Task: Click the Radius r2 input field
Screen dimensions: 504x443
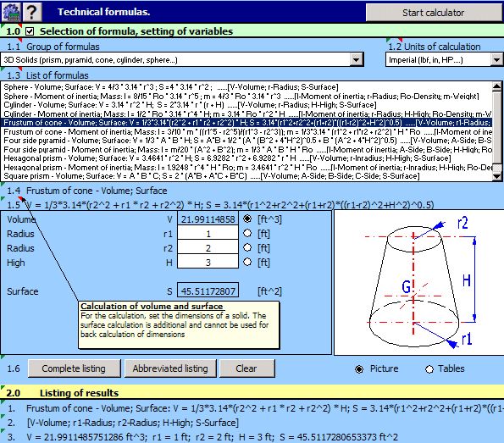Action: (208, 247)
